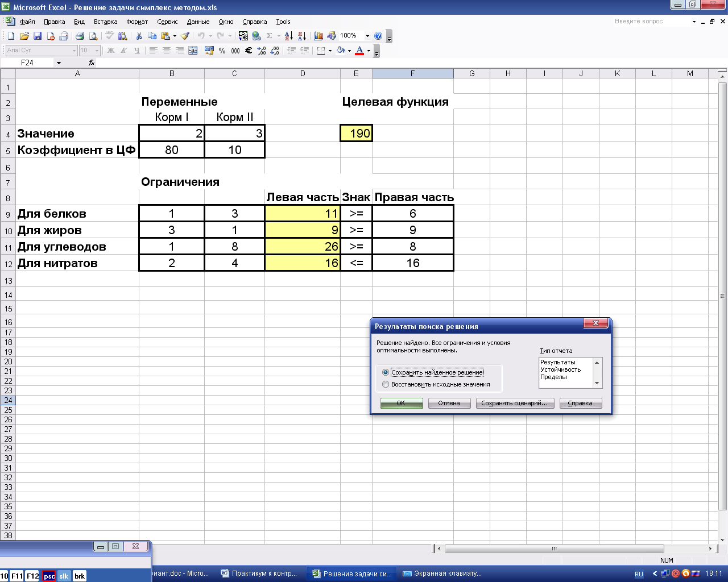Toggle the slk key on on-screen keyboard
This screenshot has height=582, width=728.
[64, 576]
